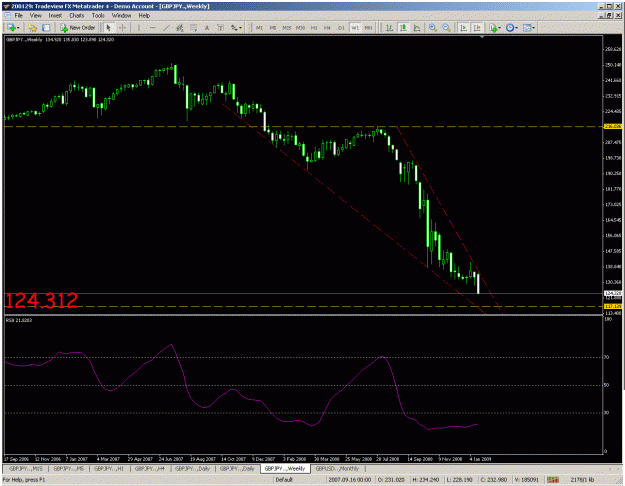Screen dimensions: 625x486
Task: Click the Default profile status entry
Action: pyautogui.click(x=284, y=480)
